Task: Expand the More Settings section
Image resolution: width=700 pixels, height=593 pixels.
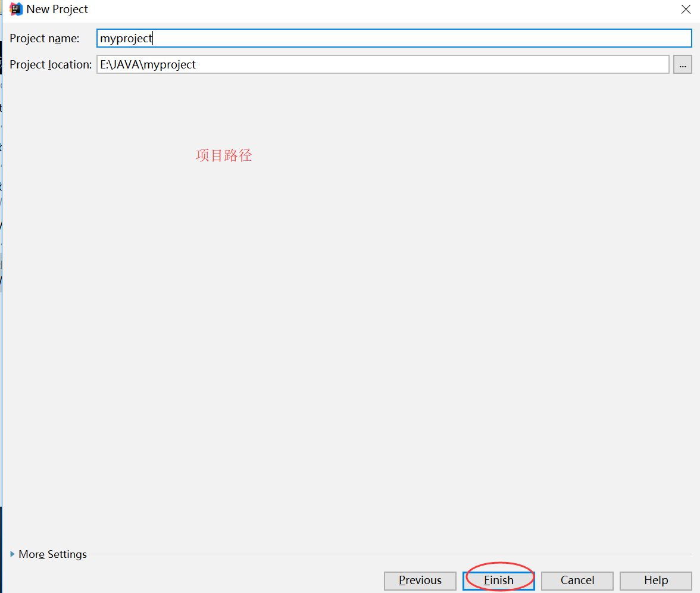Action: [48, 554]
